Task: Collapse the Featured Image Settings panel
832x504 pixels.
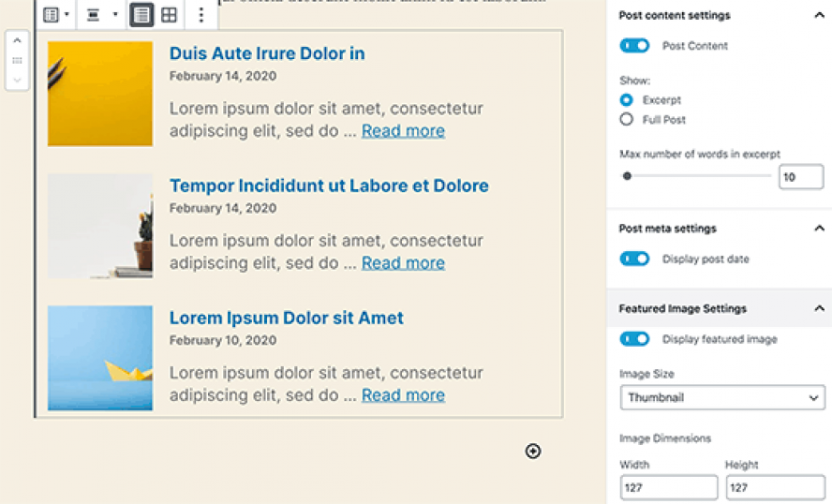Action: (x=819, y=308)
